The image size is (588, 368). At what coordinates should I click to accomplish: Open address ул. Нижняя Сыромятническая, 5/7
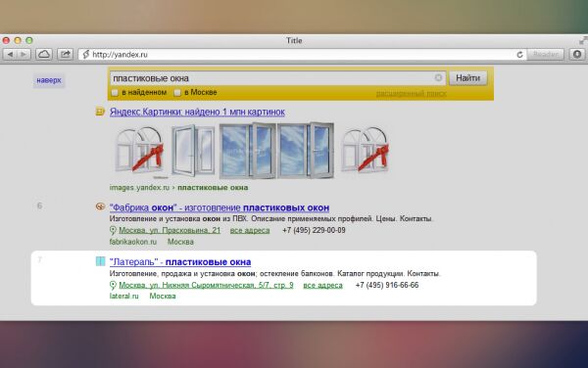pos(206,285)
